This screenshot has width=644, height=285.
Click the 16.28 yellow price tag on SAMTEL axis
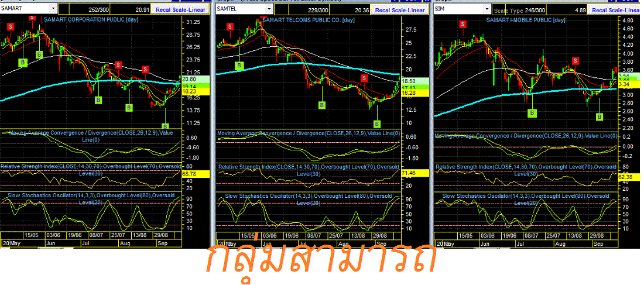414,94
